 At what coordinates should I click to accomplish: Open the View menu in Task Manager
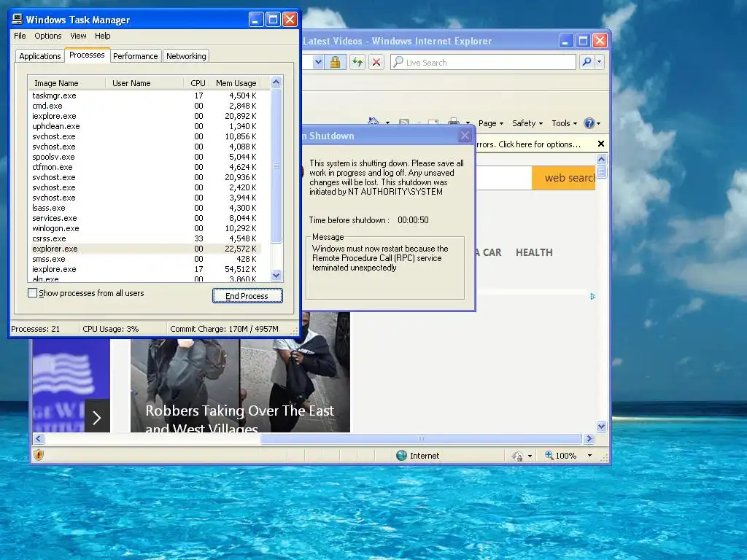78,36
